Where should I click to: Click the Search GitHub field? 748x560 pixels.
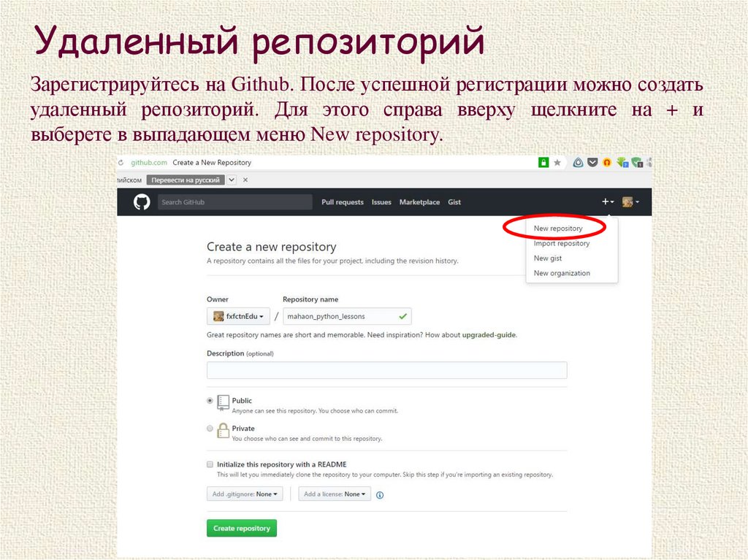coord(235,202)
